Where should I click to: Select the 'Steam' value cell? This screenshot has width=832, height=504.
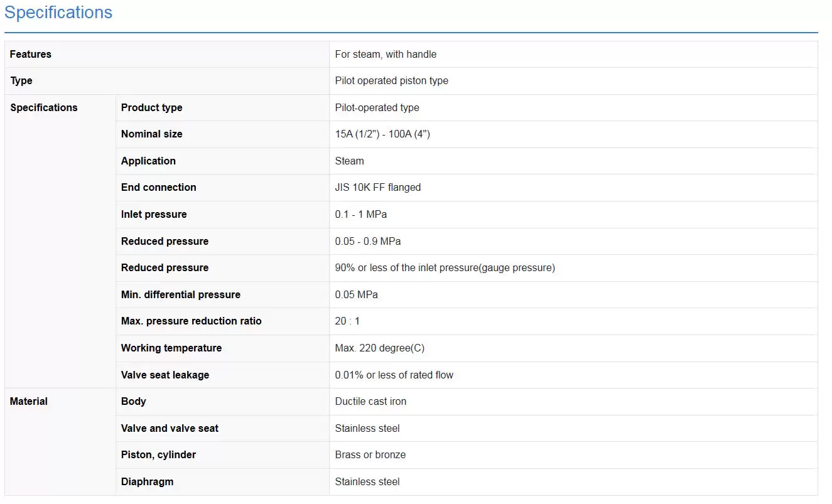(350, 161)
